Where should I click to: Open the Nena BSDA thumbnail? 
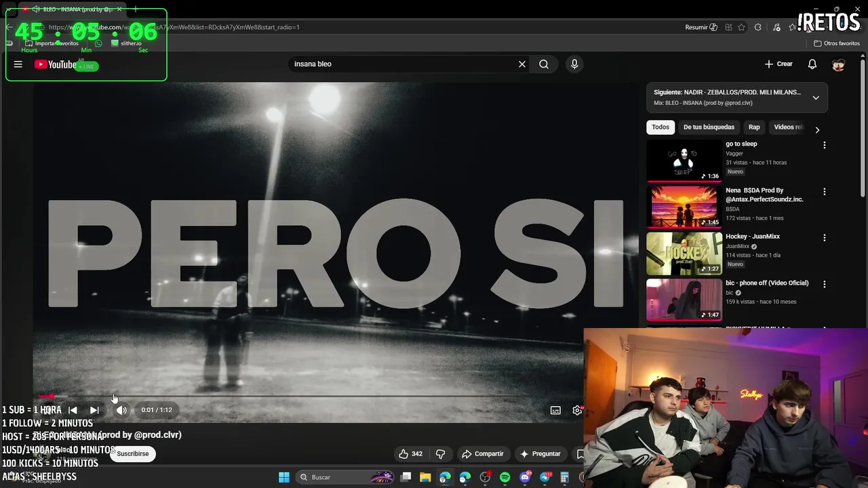click(x=684, y=207)
